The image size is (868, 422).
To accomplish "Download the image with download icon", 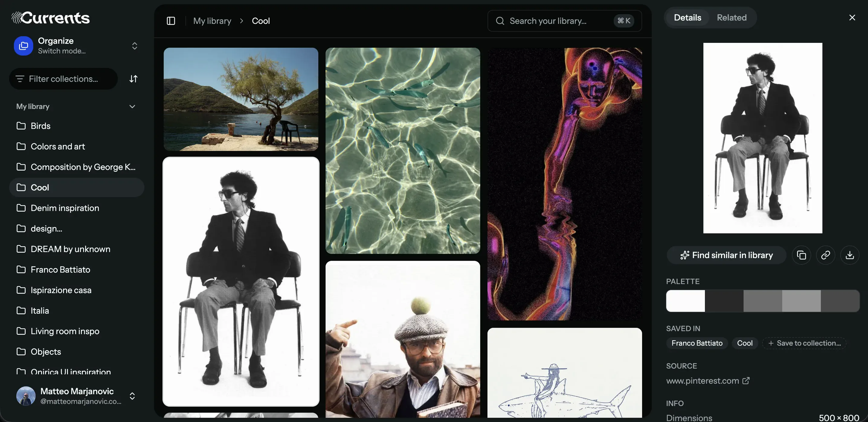I will (x=850, y=255).
